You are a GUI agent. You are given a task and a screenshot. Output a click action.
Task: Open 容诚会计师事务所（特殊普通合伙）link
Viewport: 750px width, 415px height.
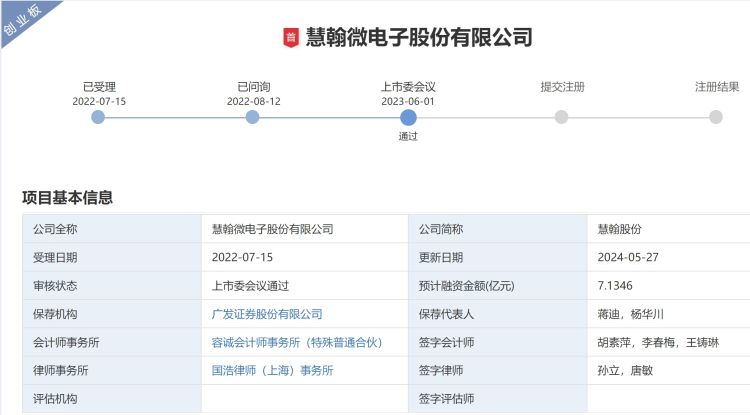pyautogui.click(x=297, y=342)
